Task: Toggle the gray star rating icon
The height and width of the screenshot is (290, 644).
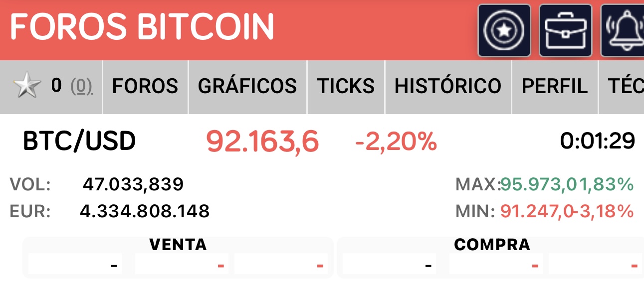Action: tap(27, 87)
